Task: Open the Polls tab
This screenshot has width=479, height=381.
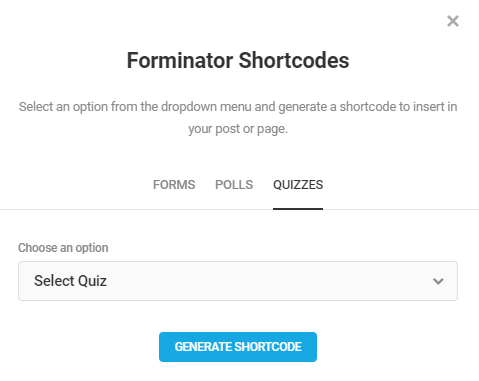Action: tap(234, 185)
